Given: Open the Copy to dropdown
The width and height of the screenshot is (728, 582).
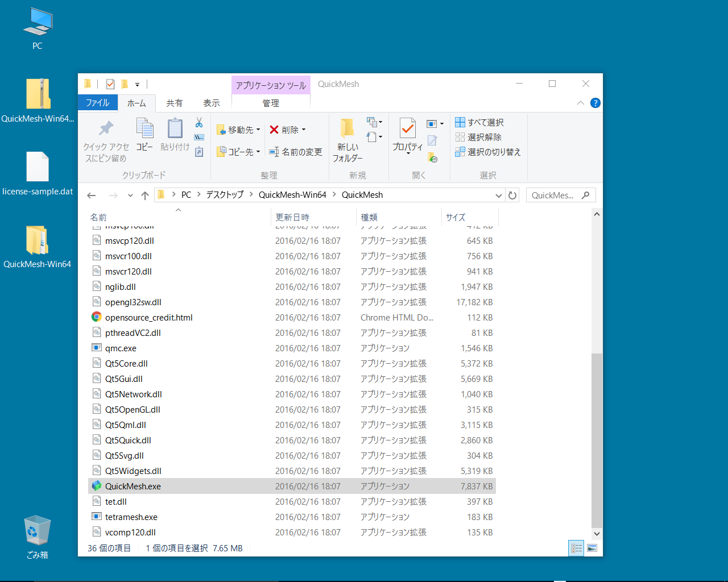Looking at the screenshot, I should (238, 152).
